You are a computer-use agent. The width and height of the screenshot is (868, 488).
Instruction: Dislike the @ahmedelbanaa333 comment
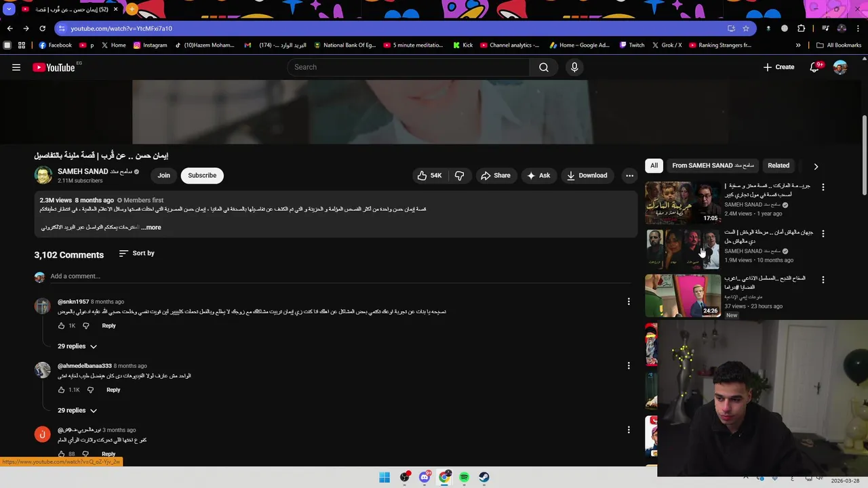point(90,390)
